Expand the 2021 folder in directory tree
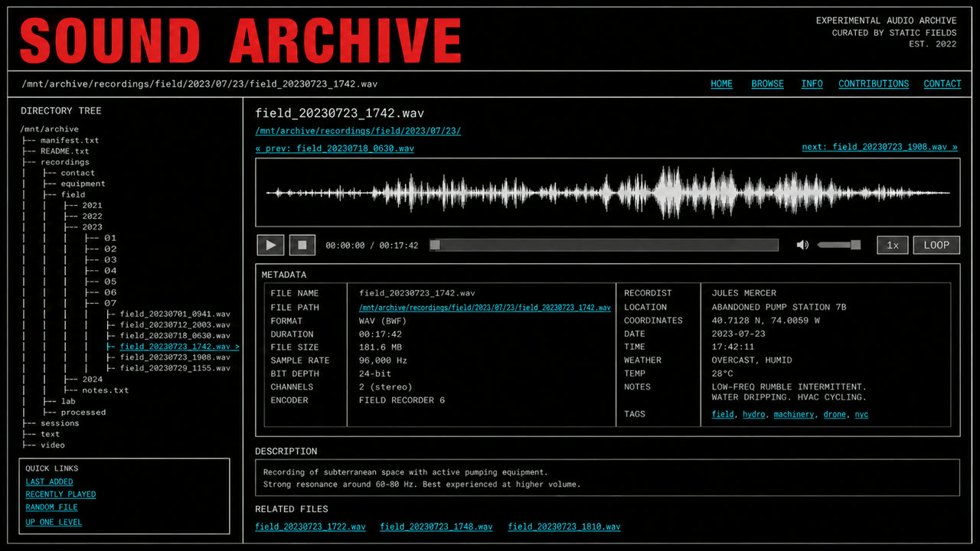The image size is (980, 551). point(92,206)
